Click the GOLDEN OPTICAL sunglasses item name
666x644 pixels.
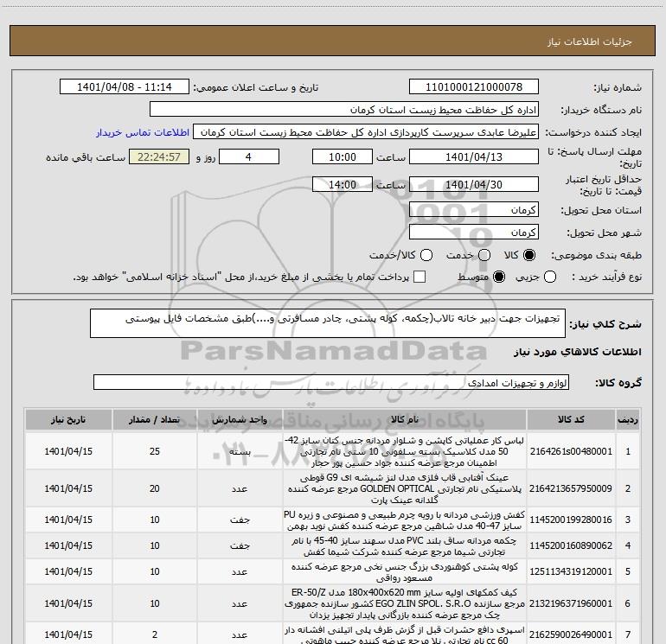pyautogui.click(x=405, y=488)
